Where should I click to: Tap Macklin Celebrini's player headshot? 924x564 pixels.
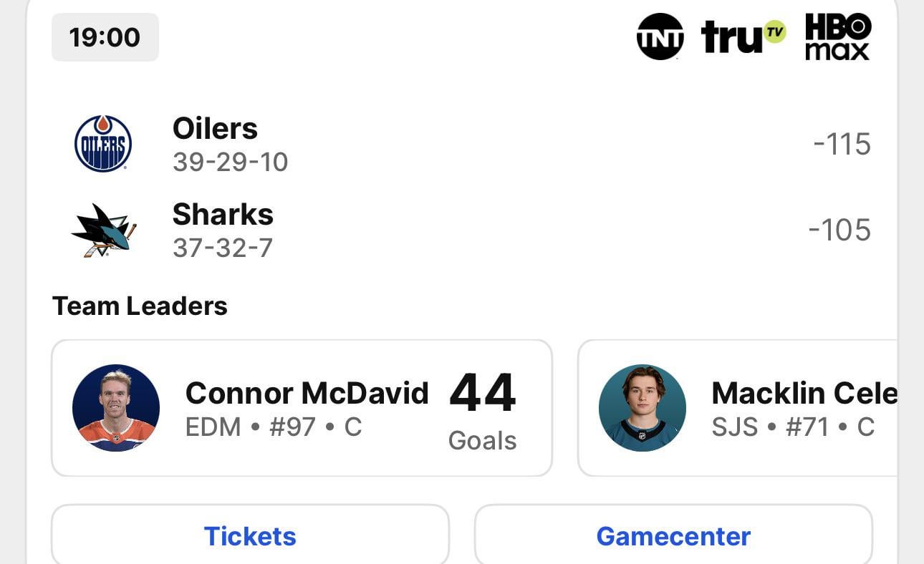643,408
